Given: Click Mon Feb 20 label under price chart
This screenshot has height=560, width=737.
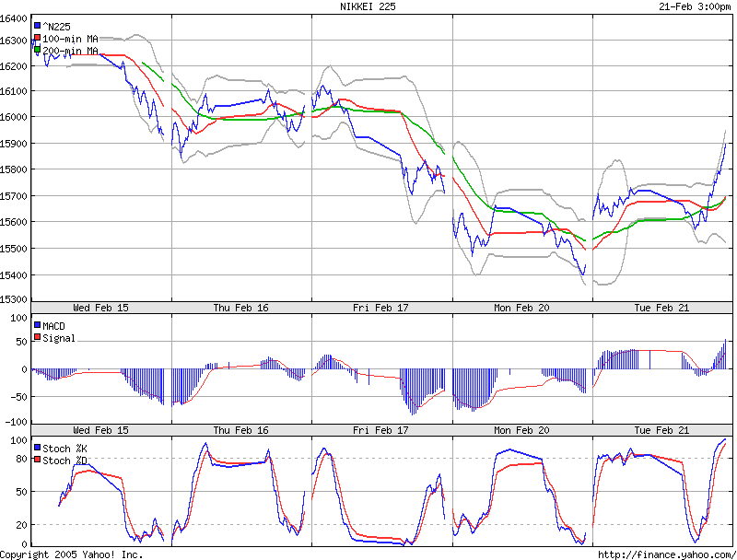Looking at the screenshot, I should point(521,308).
